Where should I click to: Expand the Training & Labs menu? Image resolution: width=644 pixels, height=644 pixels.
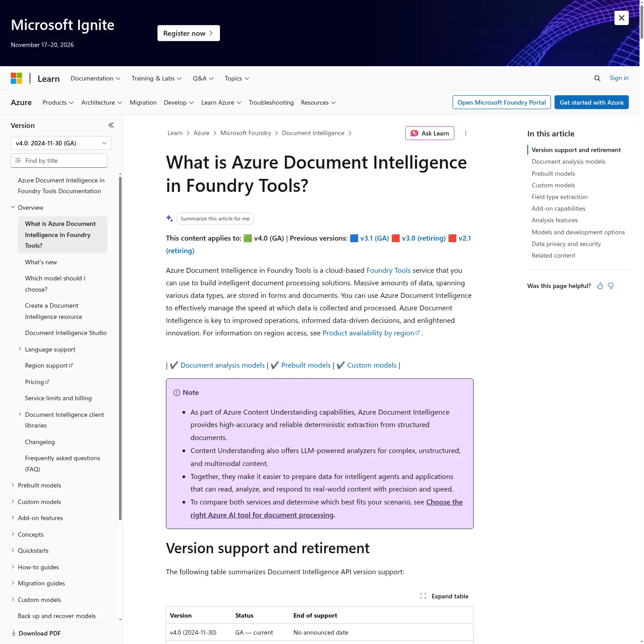(157, 78)
